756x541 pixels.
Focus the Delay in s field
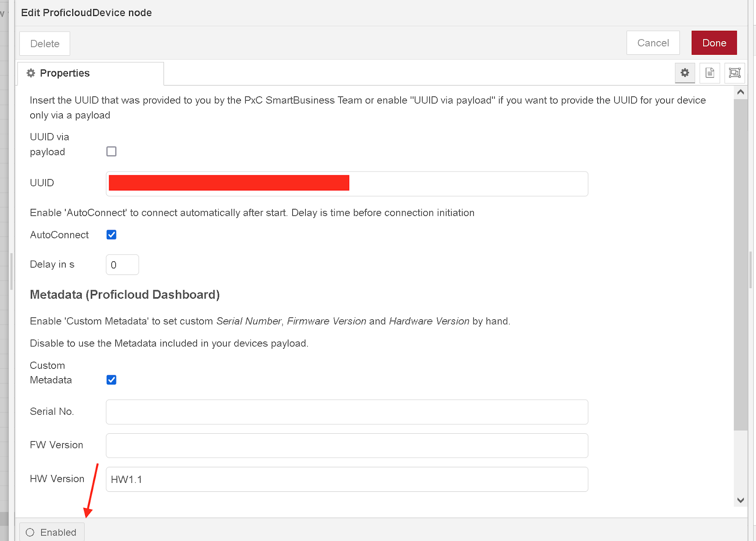pos(122,265)
